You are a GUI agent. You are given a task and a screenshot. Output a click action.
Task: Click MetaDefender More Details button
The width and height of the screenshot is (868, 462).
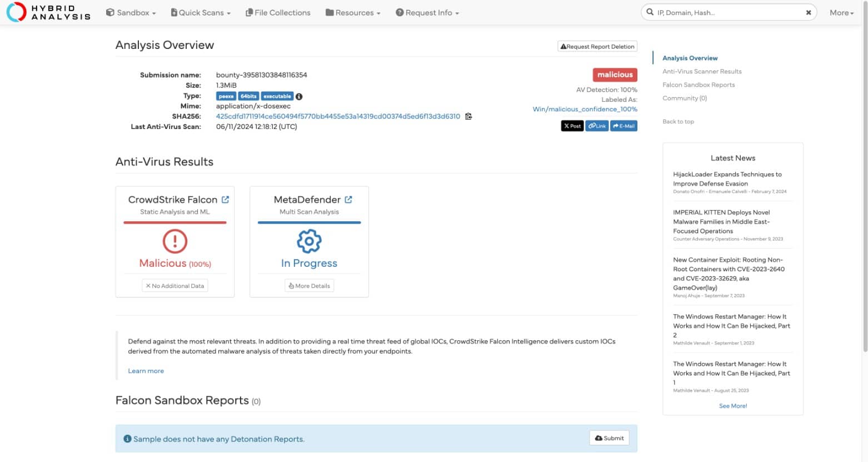pos(310,286)
